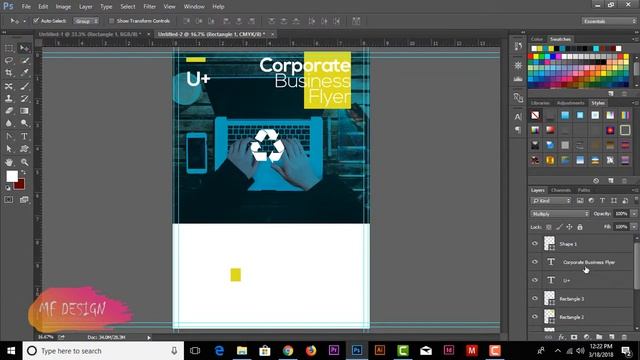This screenshot has width=640, height=360.
Task: Select the Eraser tool
Action: 9,111
